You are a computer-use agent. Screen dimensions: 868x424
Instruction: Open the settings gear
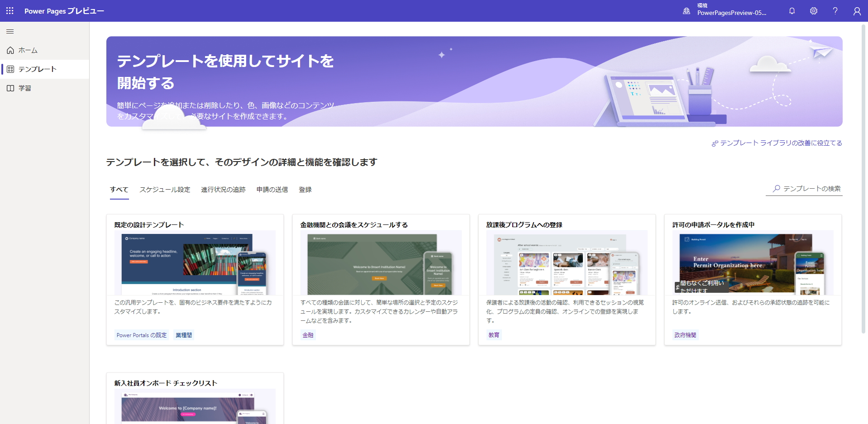pyautogui.click(x=814, y=11)
